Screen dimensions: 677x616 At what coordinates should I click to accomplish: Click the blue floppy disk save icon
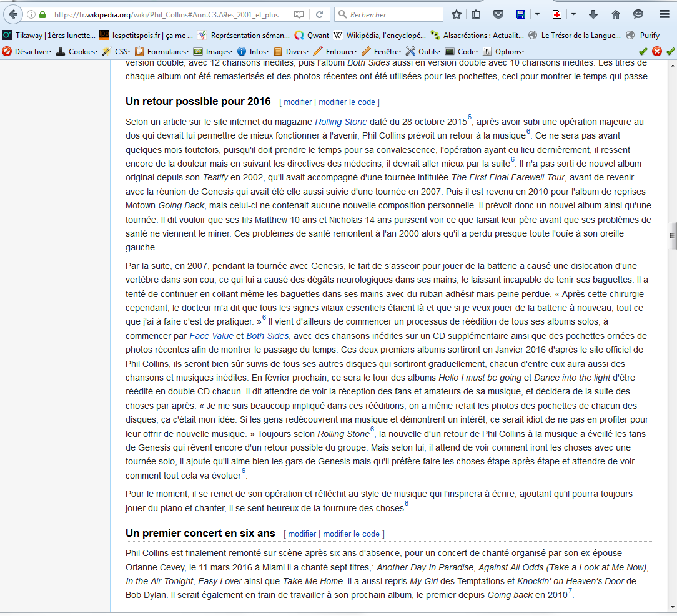[521, 14]
